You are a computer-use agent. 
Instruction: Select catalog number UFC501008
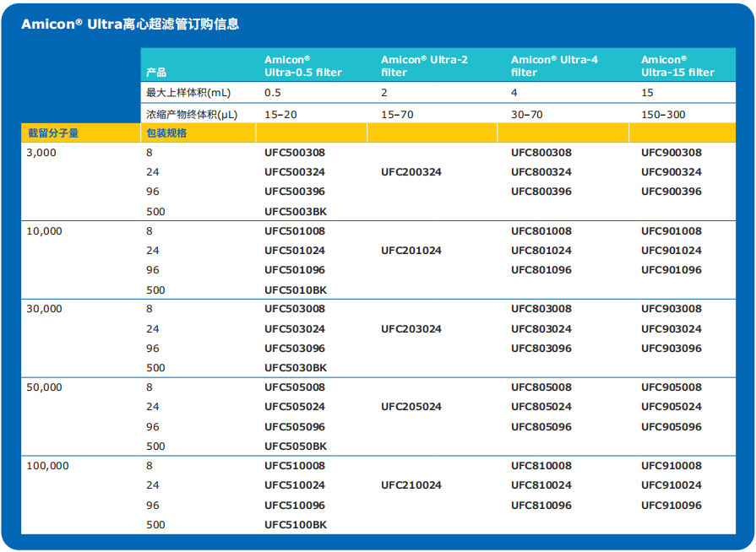pos(295,231)
